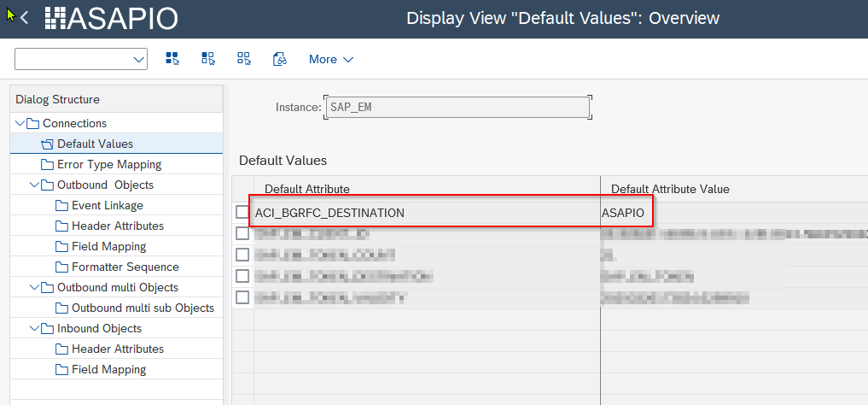868x405 pixels.
Task: Click the ACI_BGRFC_DESTINATION attribute cell
Action: click(x=427, y=212)
